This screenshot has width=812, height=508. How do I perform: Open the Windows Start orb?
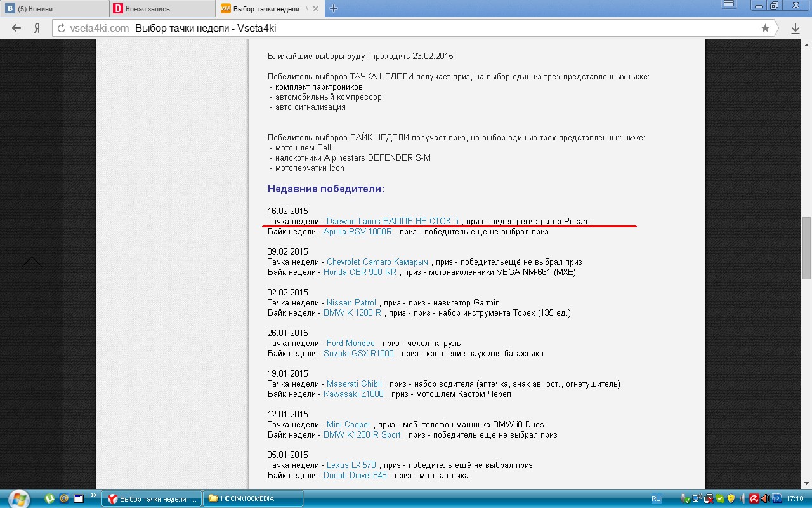coord(18,498)
